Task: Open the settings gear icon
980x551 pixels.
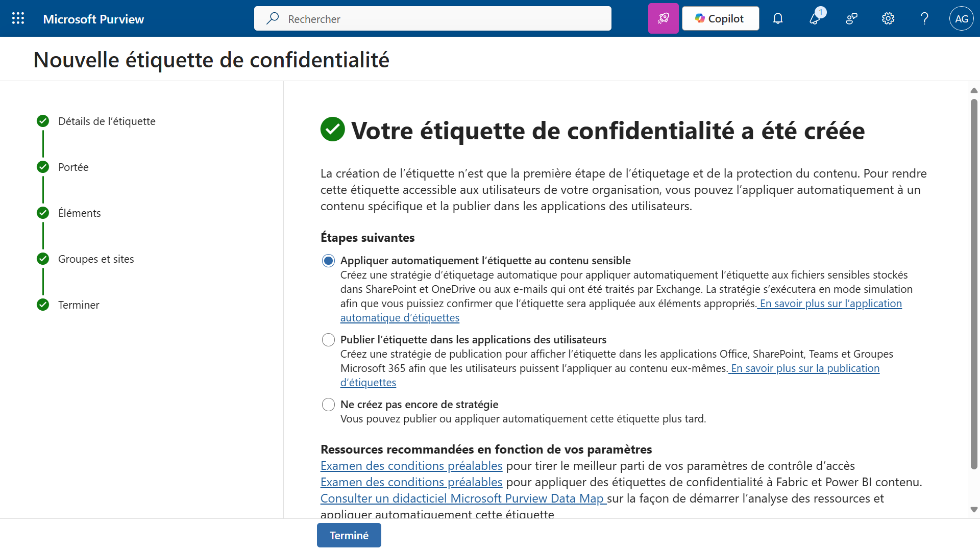Action: pyautogui.click(x=888, y=19)
